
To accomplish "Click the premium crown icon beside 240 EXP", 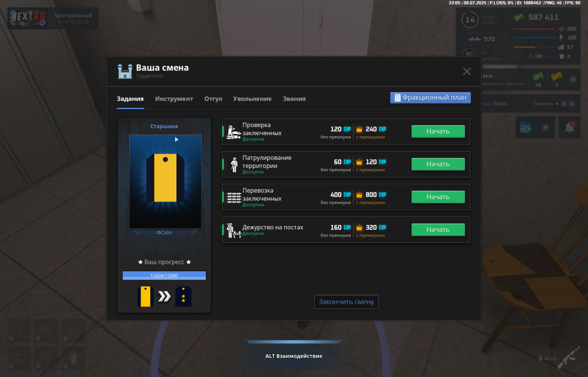I will (x=359, y=129).
